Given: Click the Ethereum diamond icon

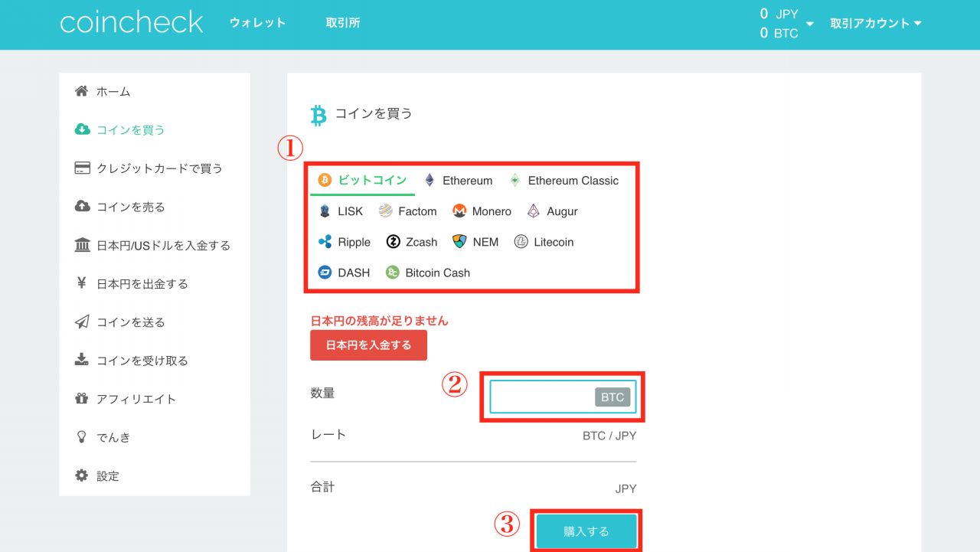Looking at the screenshot, I should (430, 181).
